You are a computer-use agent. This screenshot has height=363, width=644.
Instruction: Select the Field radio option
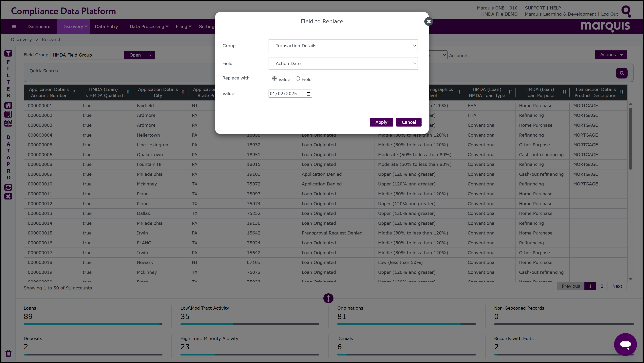[297, 79]
